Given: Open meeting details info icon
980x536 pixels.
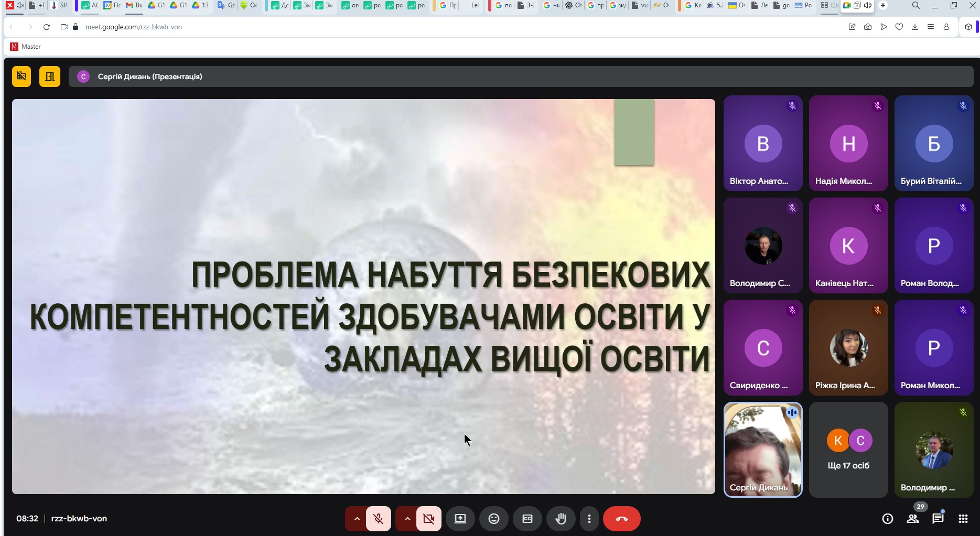Looking at the screenshot, I should click(x=887, y=519).
